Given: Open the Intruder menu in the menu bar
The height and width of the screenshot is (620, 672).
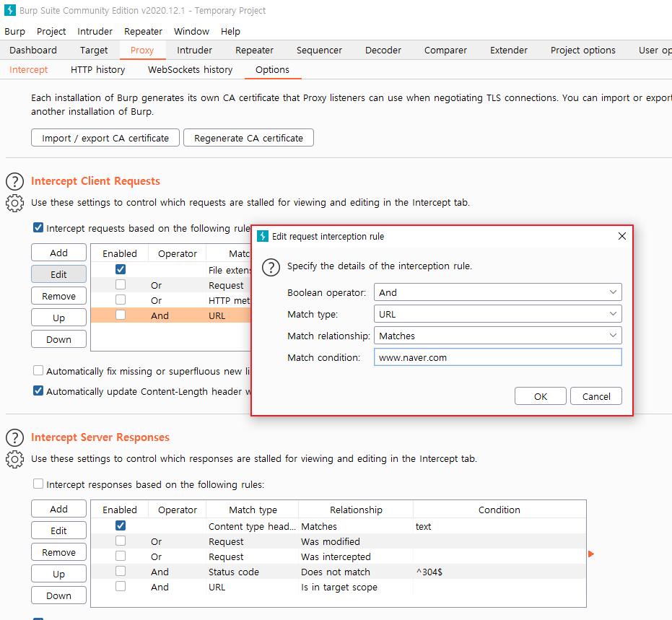Looking at the screenshot, I should click(x=95, y=31).
